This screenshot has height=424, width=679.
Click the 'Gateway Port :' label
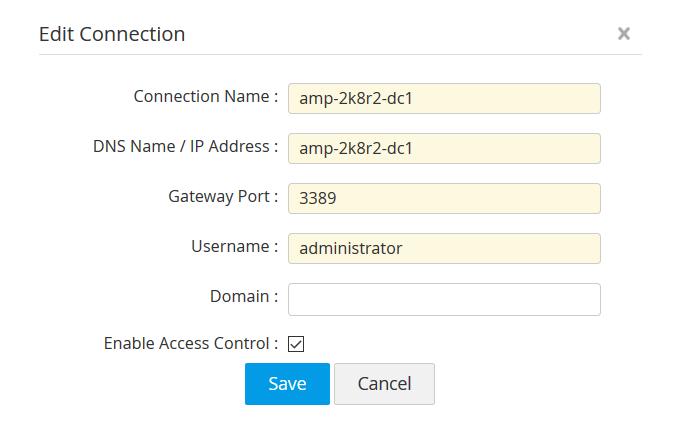(x=223, y=196)
